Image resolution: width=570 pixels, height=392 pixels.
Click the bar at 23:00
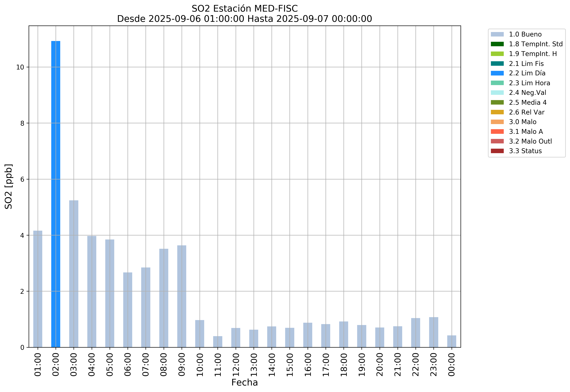coord(434,332)
